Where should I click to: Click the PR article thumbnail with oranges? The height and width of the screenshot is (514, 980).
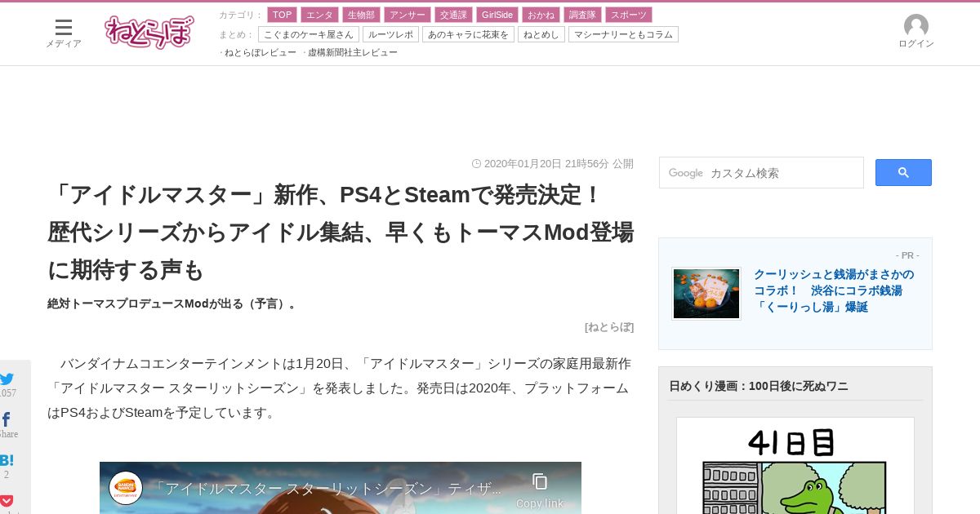[706, 293]
